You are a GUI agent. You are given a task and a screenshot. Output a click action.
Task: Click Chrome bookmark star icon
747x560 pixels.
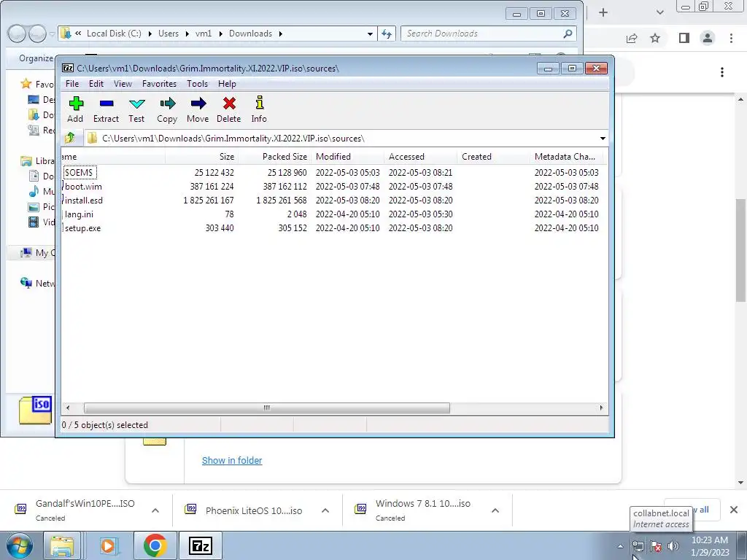[x=656, y=38]
